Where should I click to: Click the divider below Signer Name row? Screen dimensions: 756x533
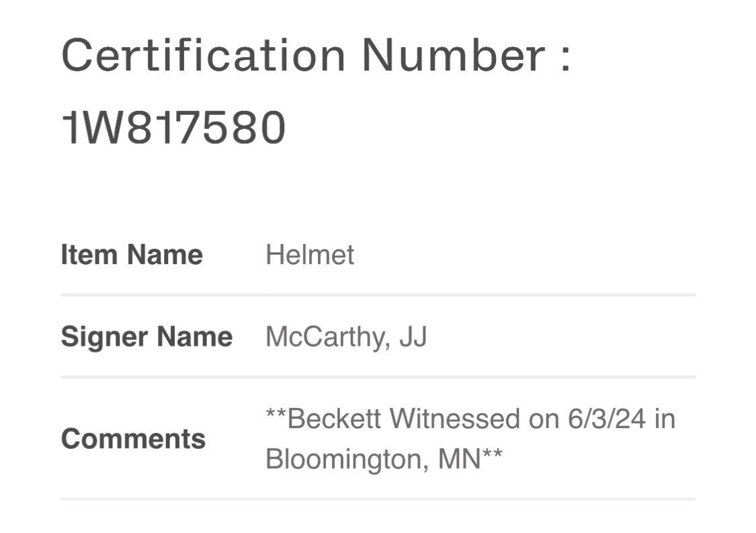(x=378, y=376)
